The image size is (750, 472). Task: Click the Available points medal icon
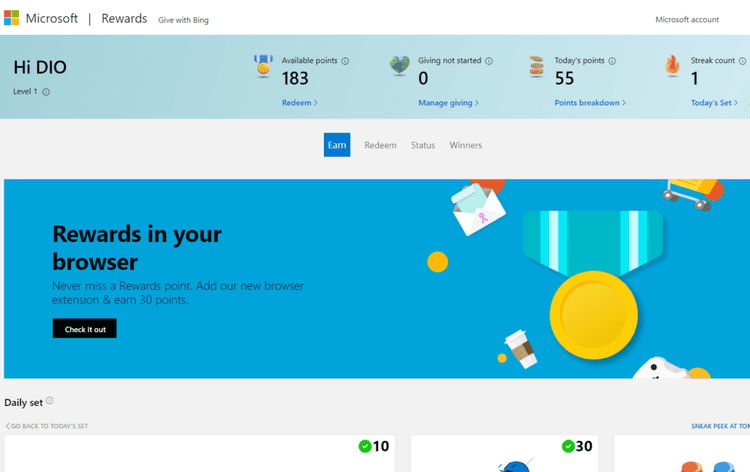(x=263, y=66)
